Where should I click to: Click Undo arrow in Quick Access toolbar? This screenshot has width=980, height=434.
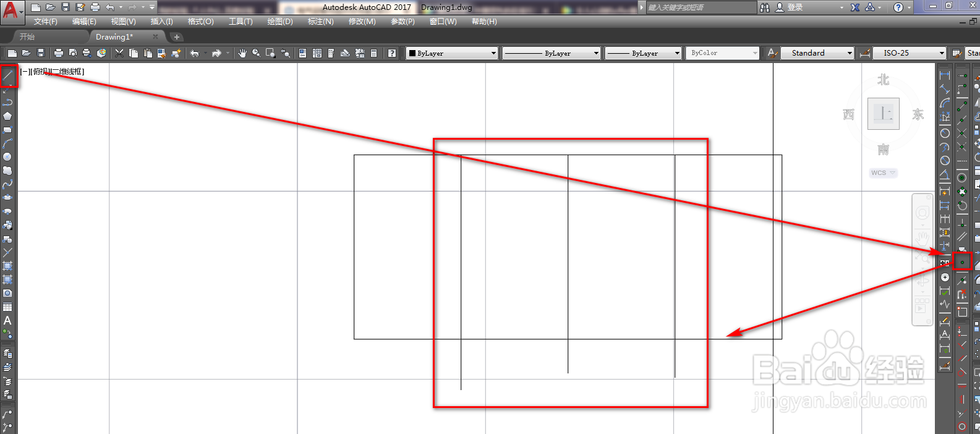[109, 7]
